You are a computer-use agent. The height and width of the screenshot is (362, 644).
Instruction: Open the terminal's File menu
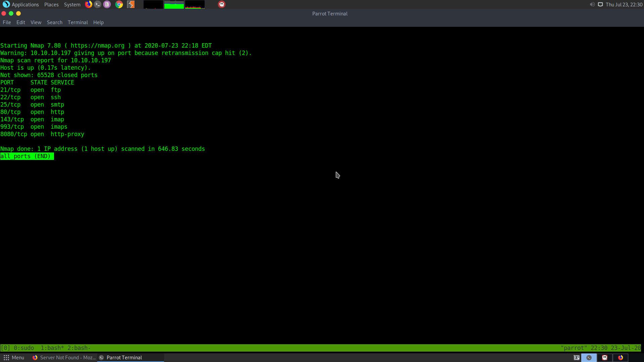pyautogui.click(x=7, y=22)
